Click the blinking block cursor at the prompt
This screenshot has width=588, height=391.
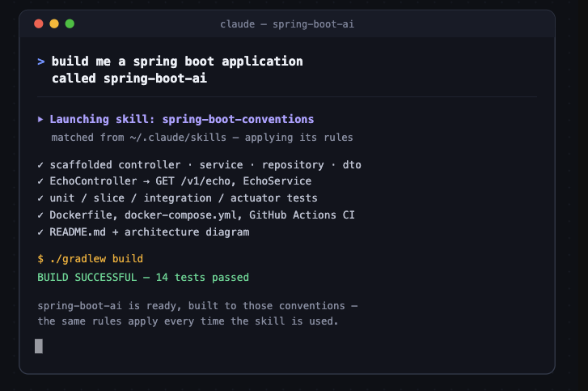[x=39, y=346]
